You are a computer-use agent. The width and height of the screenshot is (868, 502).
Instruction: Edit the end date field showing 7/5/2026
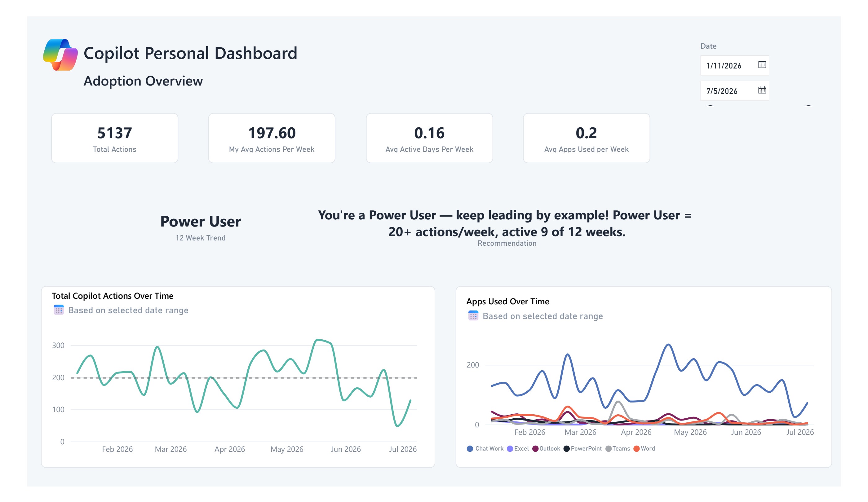click(734, 90)
